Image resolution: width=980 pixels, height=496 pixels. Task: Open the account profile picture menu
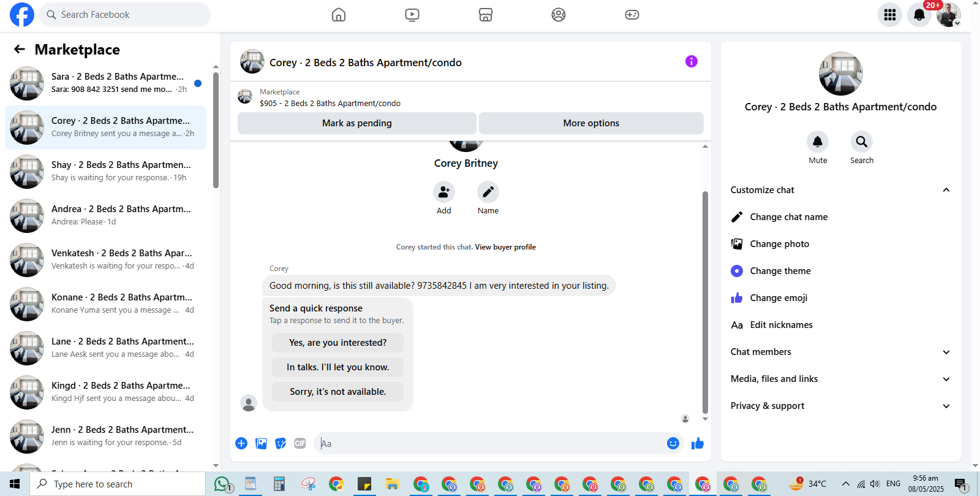(949, 15)
